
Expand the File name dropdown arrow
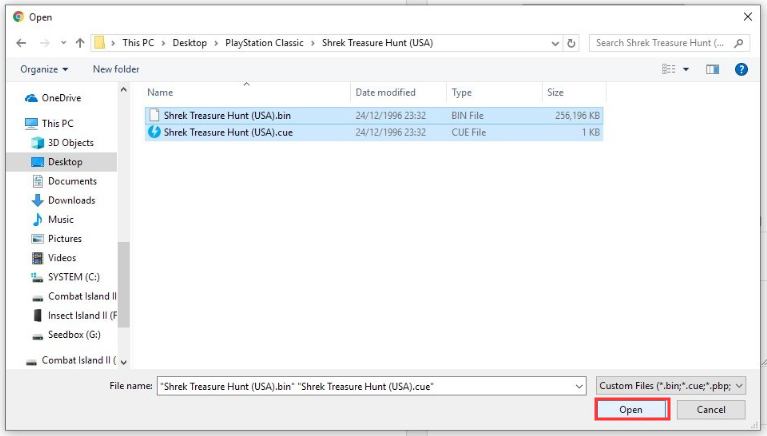pos(579,387)
